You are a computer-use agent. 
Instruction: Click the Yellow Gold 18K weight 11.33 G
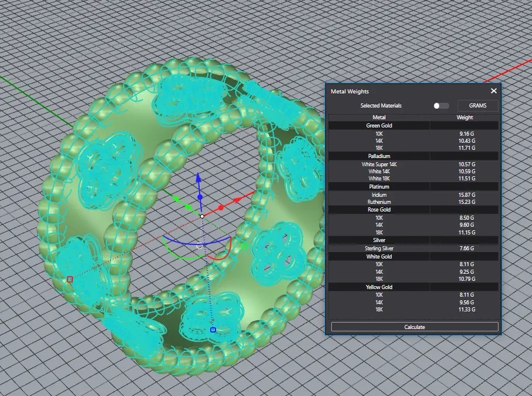(x=467, y=310)
